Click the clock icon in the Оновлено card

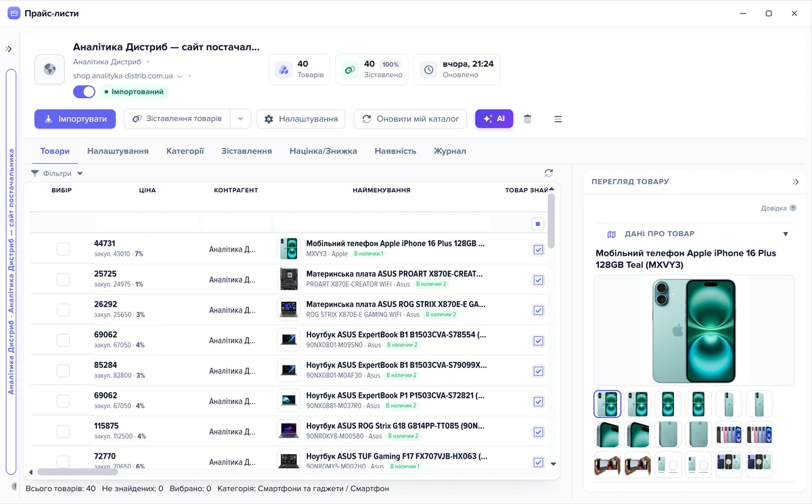point(428,70)
